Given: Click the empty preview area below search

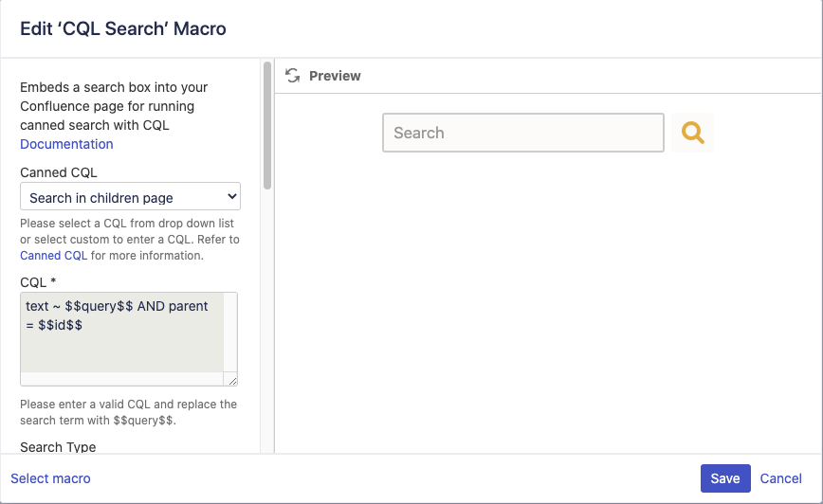Looking at the screenshot, I should 548,303.
